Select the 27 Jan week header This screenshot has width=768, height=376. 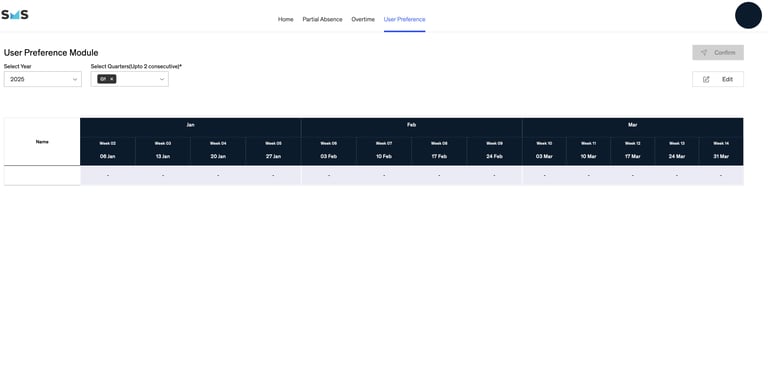273,151
